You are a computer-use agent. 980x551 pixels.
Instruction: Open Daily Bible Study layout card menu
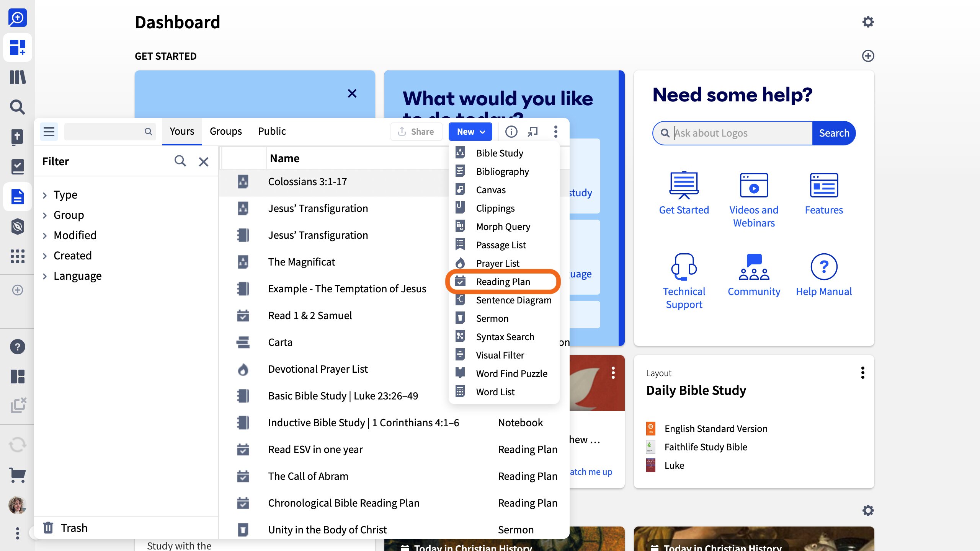click(x=862, y=373)
